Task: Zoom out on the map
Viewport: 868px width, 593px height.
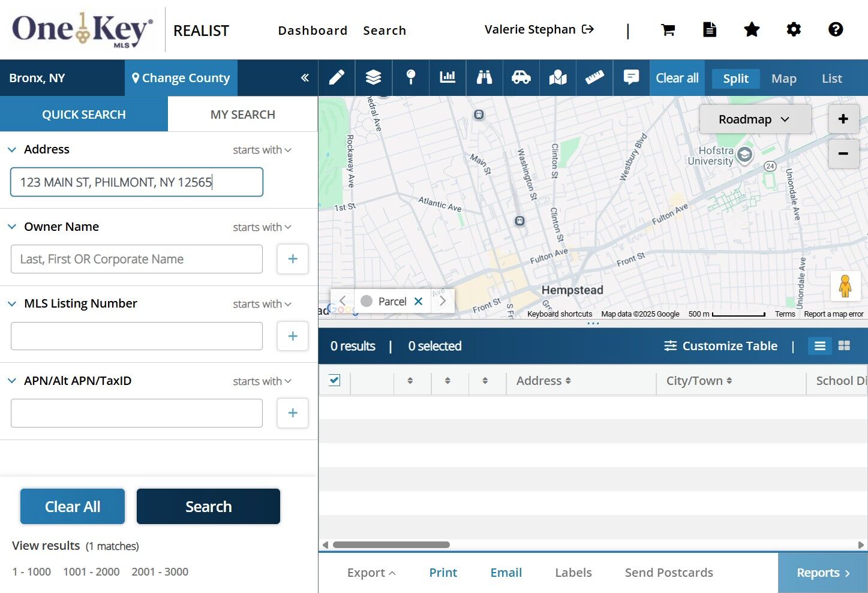Action: point(843,153)
